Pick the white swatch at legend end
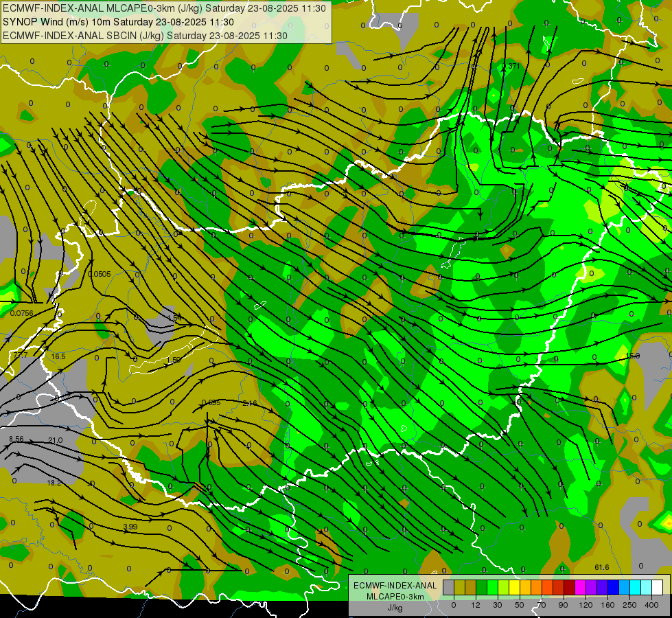Viewport: 672px width, 618px height. tap(658, 588)
